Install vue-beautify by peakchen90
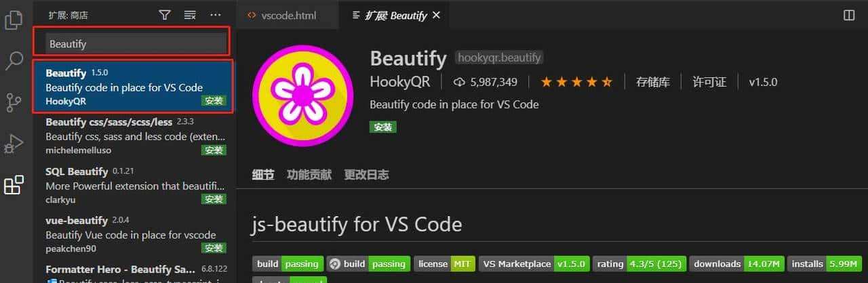 click(x=214, y=248)
